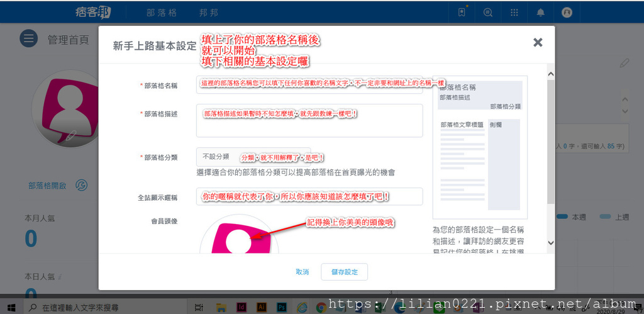
Task: Open the hamburger menu beside 管理首頁
Action: tap(29, 38)
